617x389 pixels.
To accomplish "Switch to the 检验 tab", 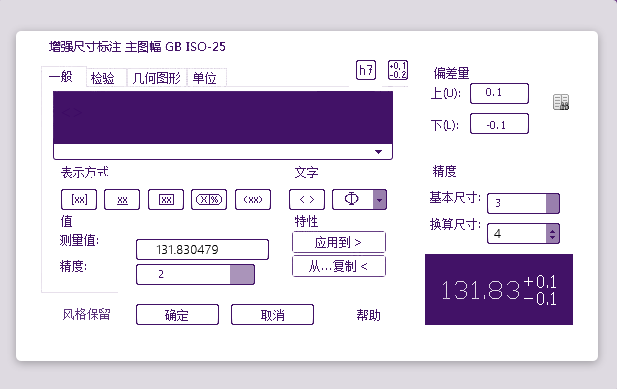I will [x=103, y=78].
